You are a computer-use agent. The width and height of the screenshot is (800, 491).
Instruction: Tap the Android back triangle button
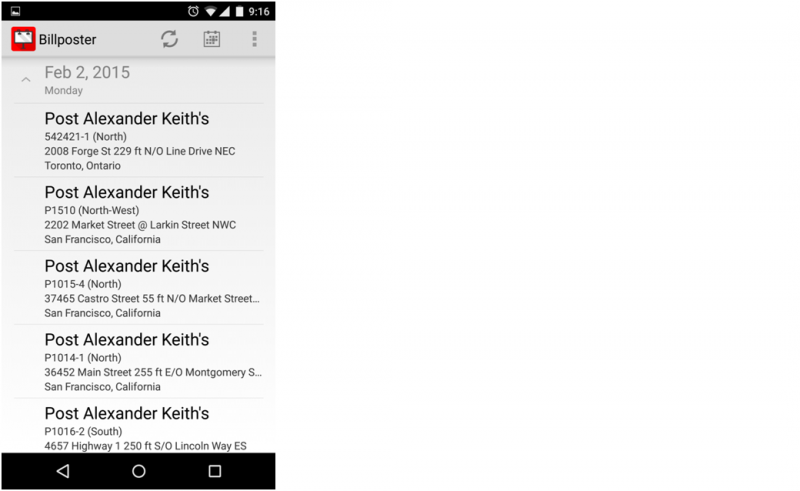coord(63,471)
